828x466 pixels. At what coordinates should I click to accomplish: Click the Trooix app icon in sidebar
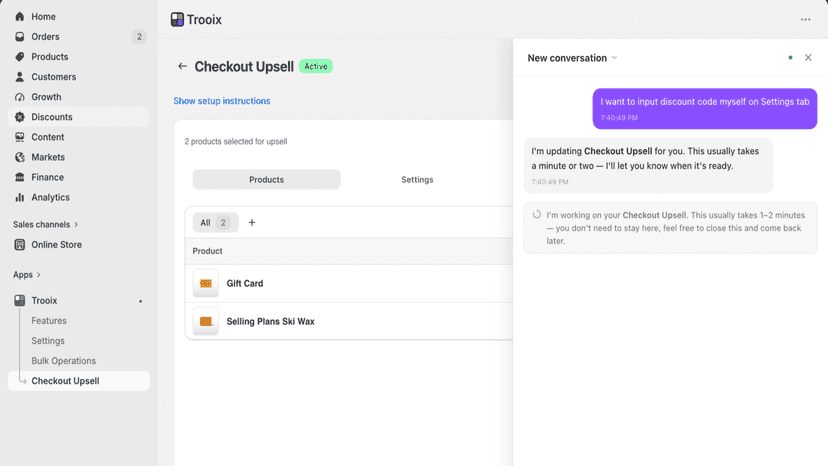20,300
